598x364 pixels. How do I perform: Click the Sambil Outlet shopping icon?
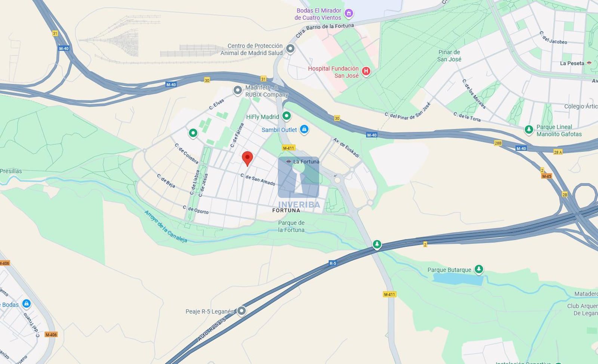304,130
